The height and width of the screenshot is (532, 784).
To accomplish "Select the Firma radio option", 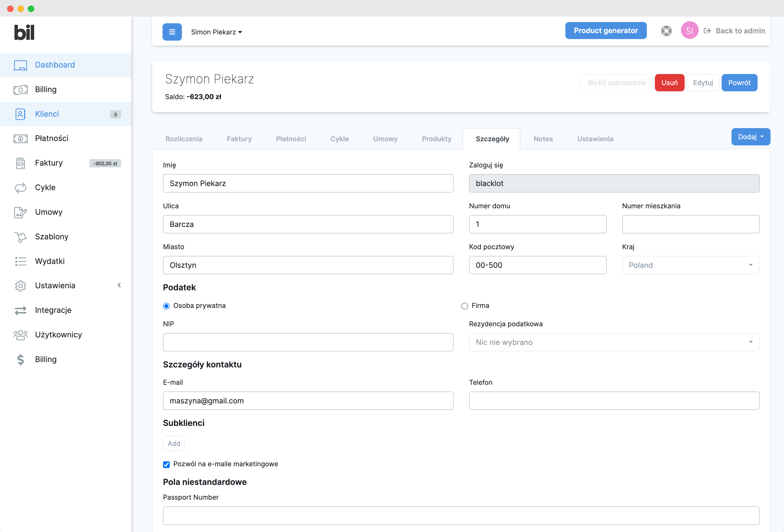I will (x=464, y=306).
